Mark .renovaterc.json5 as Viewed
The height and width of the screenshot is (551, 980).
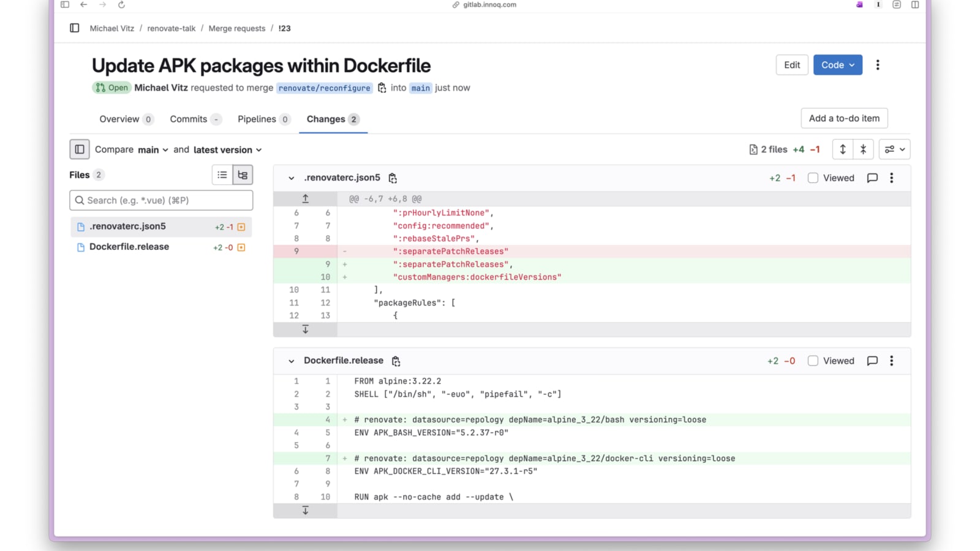pyautogui.click(x=813, y=178)
